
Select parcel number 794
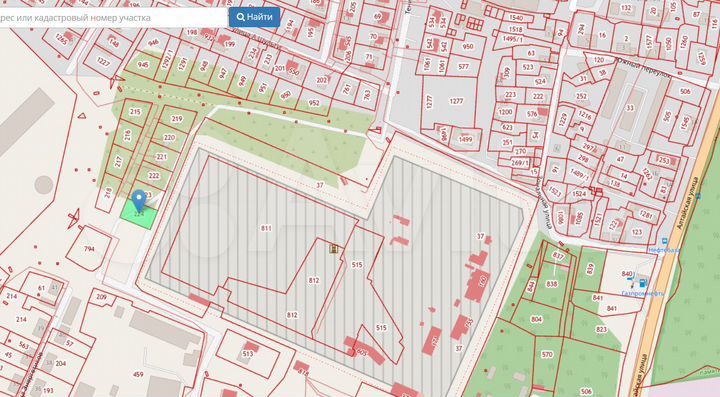(89, 249)
